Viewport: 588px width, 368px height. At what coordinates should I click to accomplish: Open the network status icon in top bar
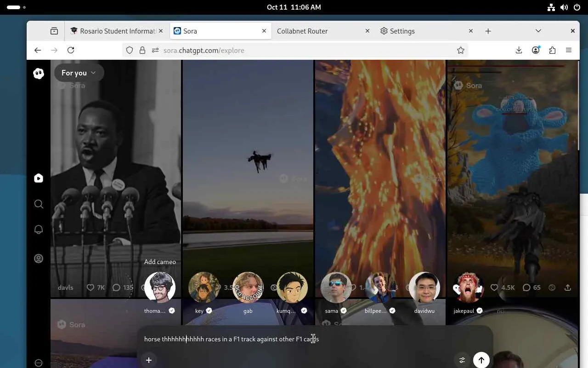(551, 7)
